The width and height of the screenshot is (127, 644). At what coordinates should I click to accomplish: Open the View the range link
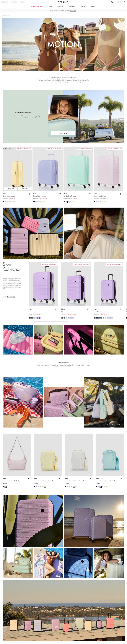click(x=9, y=297)
